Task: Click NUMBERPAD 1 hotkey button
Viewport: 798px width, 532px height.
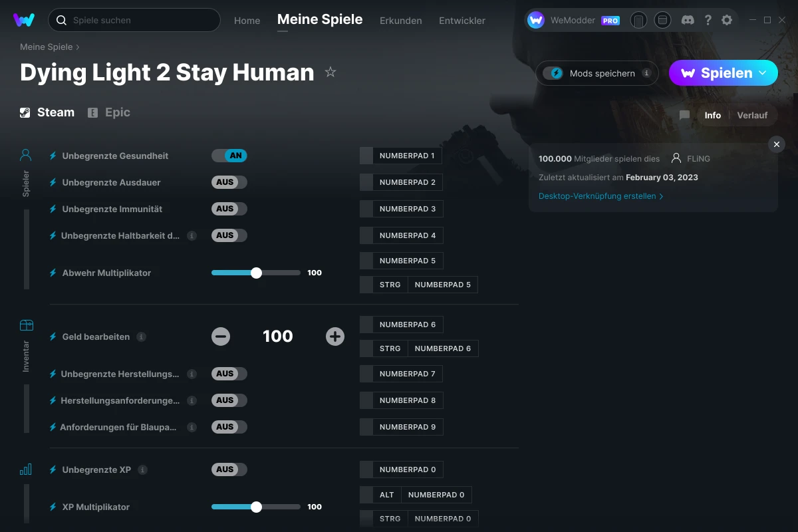Action: point(401,156)
